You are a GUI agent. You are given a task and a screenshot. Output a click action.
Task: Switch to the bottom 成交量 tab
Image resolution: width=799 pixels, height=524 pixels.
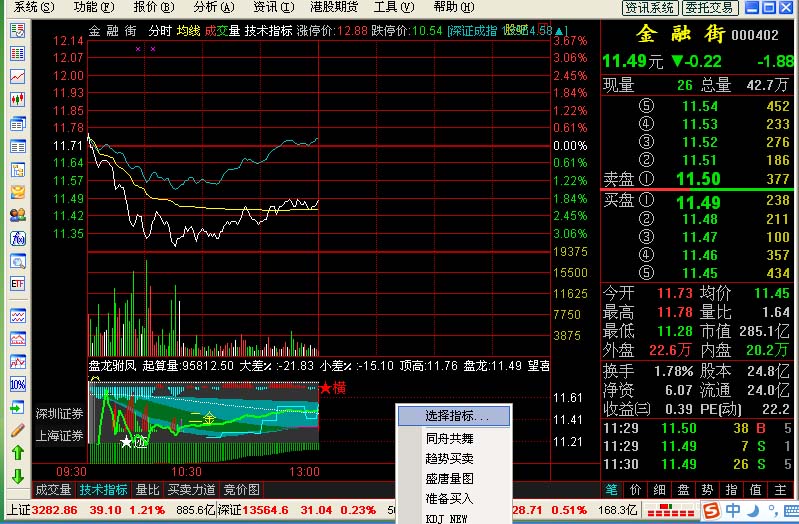pos(54,490)
